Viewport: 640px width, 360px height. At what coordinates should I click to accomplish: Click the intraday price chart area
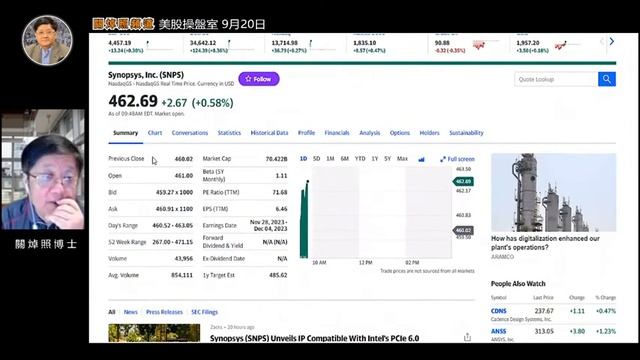376,212
